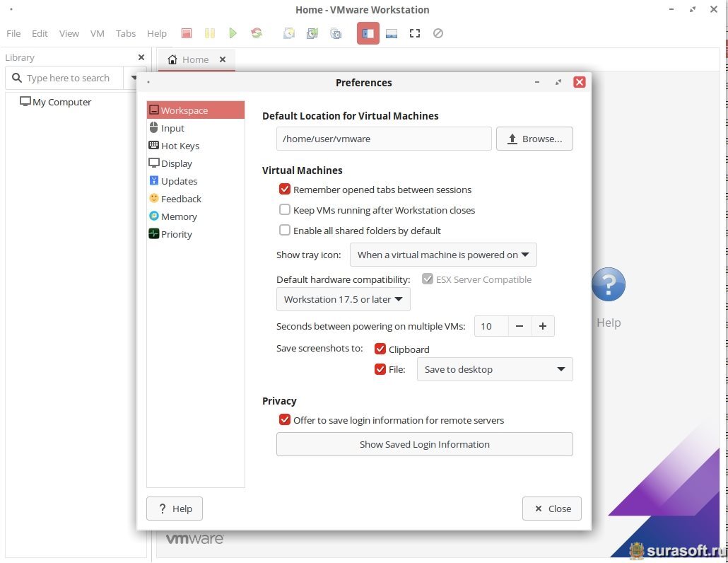
Task: Select Input category with mouse icon
Action: [x=196, y=128]
